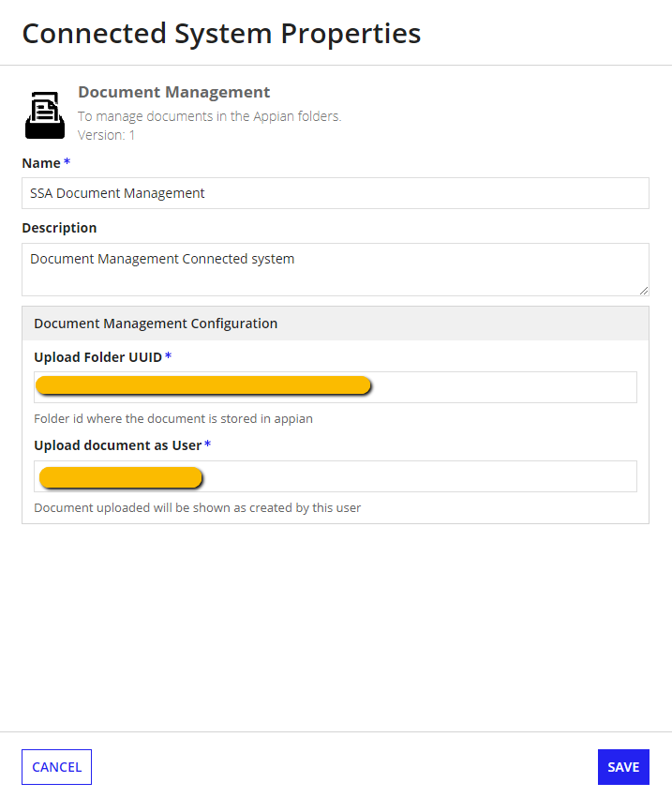Screen dimensions: 672x798
Task: Click the Version: 1 text
Action: pos(106,135)
